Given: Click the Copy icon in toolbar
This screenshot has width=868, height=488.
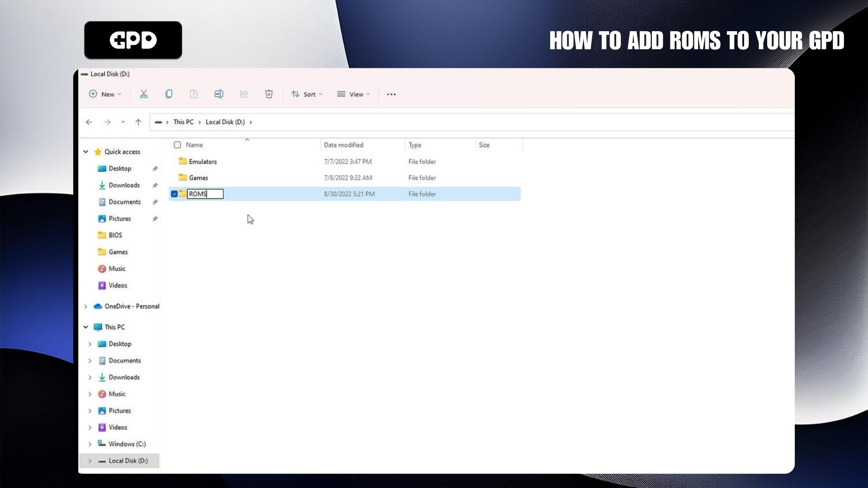Looking at the screenshot, I should click(x=169, y=94).
